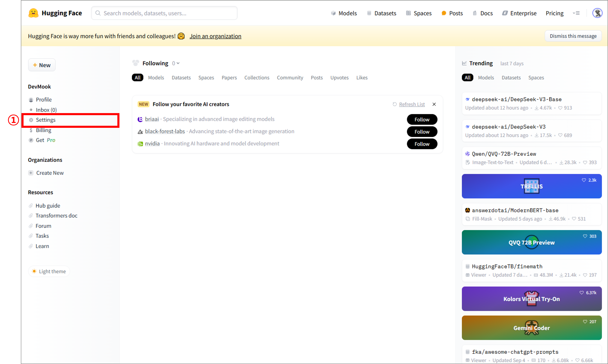
Task: Click the nvidia logo icon
Action: (140, 144)
